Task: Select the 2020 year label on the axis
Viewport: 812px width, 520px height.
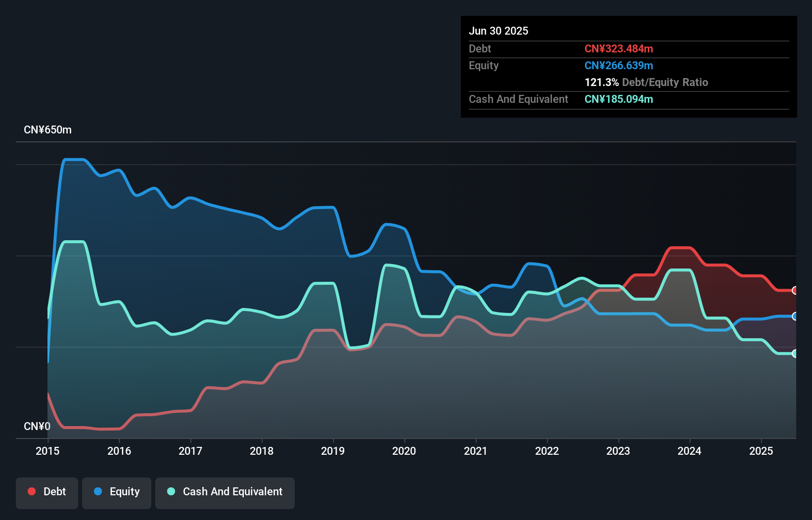Action: coord(404,451)
